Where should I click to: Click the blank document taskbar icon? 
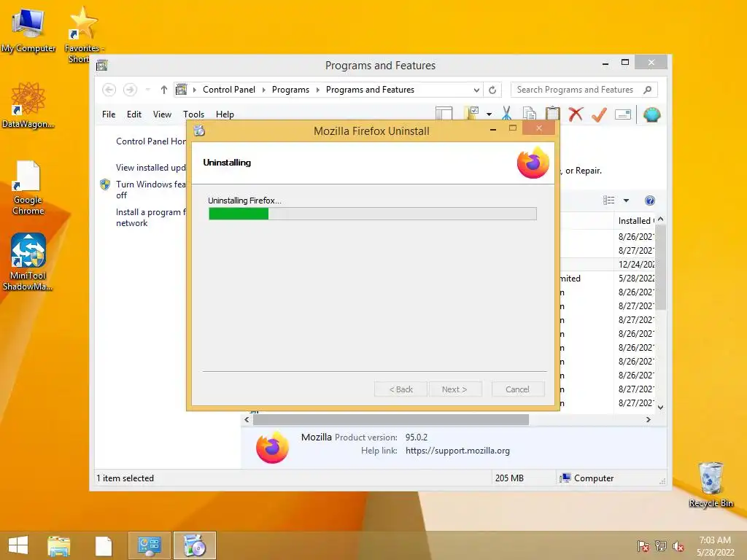tap(104, 545)
